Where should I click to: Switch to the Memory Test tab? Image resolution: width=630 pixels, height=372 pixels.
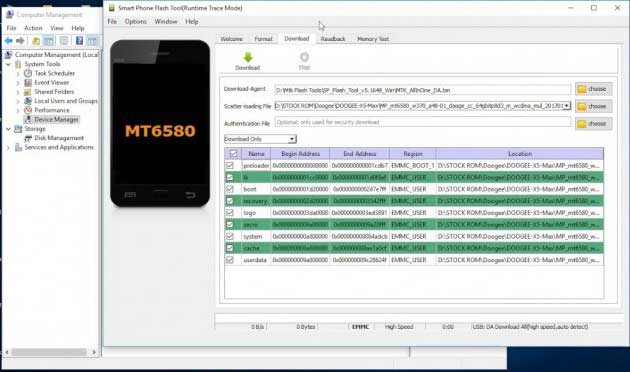(373, 39)
